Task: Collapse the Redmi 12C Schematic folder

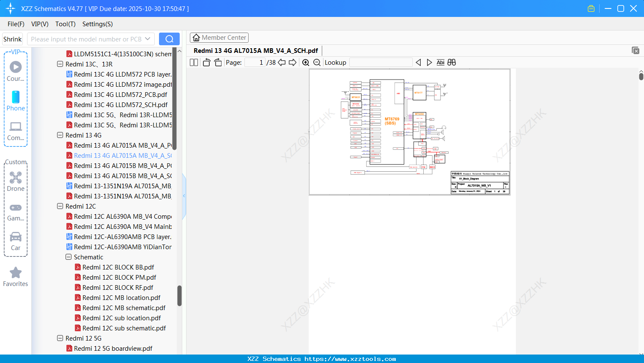Action: point(68,257)
